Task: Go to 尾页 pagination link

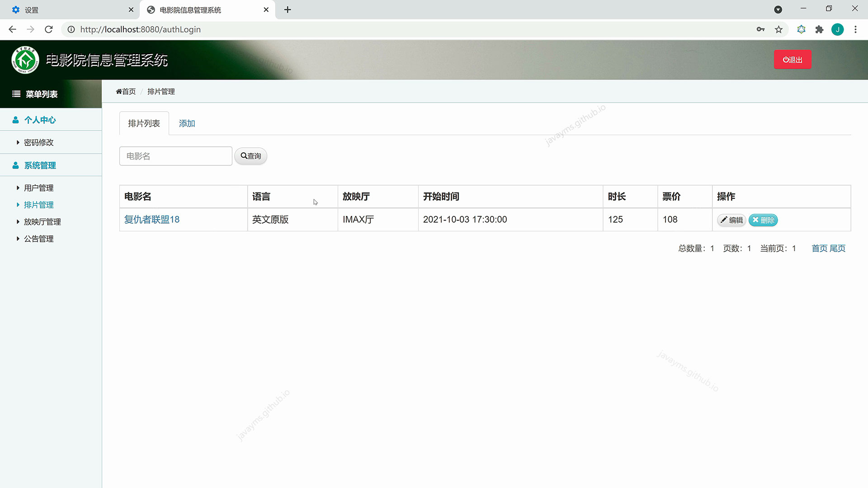Action: coord(837,249)
